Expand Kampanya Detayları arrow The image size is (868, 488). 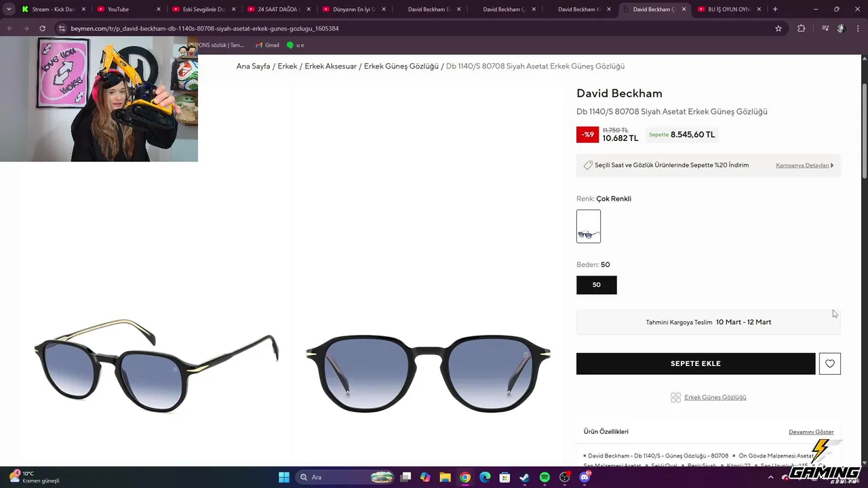[x=832, y=165]
